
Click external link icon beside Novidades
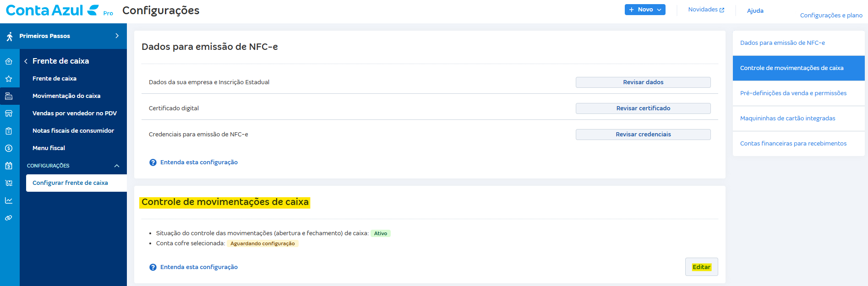pyautogui.click(x=722, y=10)
